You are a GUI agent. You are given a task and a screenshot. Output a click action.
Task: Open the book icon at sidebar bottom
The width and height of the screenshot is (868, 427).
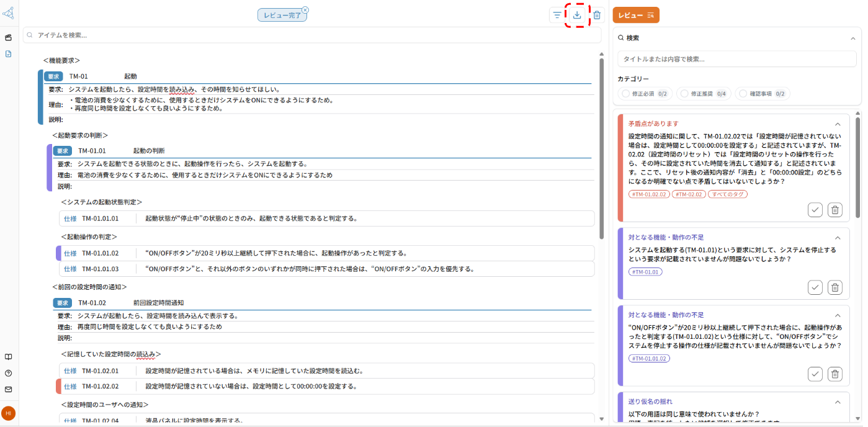click(x=8, y=356)
